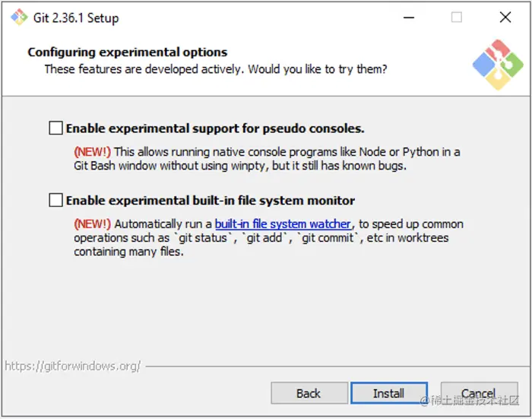Viewport: 532px width, 419px height.
Task: Click the gitforwindows.org URL text
Action: pos(73,366)
